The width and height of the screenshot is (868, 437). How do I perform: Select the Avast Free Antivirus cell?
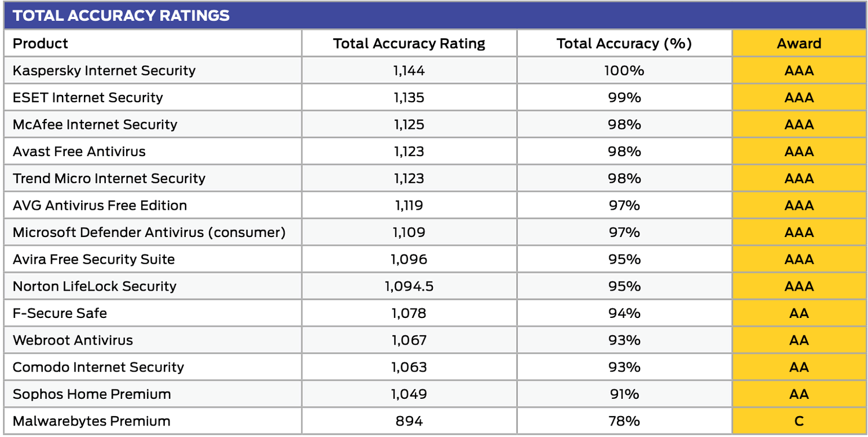(x=79, y=151)
